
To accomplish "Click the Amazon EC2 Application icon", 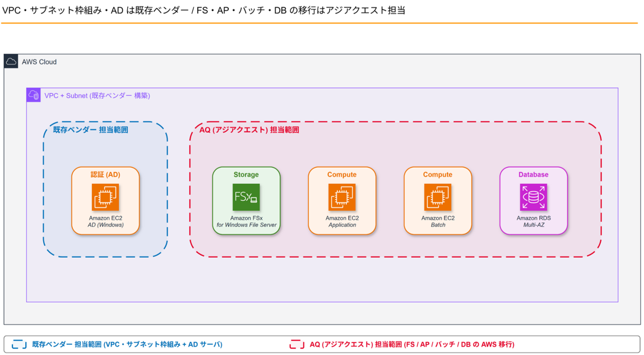I will click(342, 197).
